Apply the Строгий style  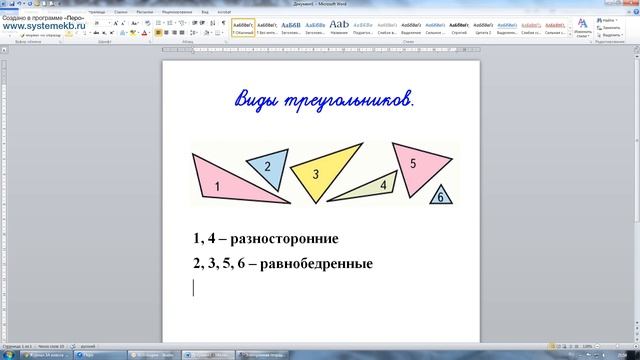click(x=459, y=28)
